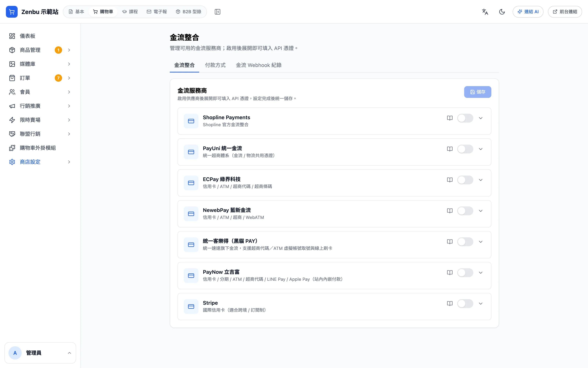Enable the Stripe provider toggle

pos(465,303)
